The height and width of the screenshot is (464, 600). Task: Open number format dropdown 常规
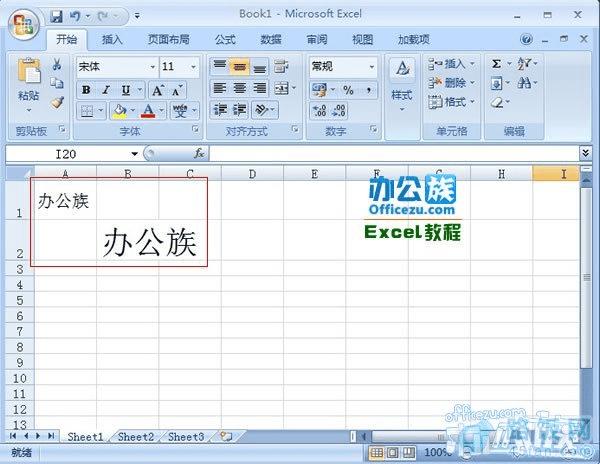click(x=372, y=67)
